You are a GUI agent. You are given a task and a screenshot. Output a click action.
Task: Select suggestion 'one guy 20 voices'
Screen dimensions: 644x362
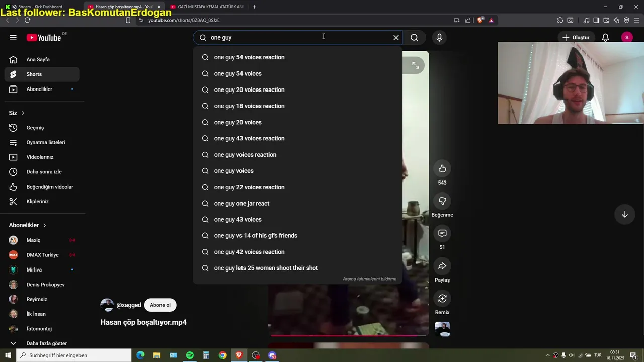point(297,122)
